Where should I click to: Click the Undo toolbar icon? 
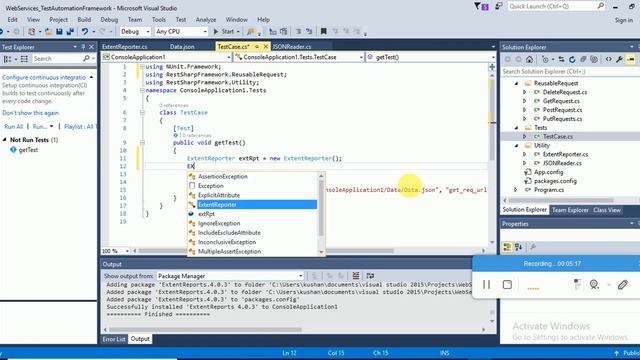point(84,31)
